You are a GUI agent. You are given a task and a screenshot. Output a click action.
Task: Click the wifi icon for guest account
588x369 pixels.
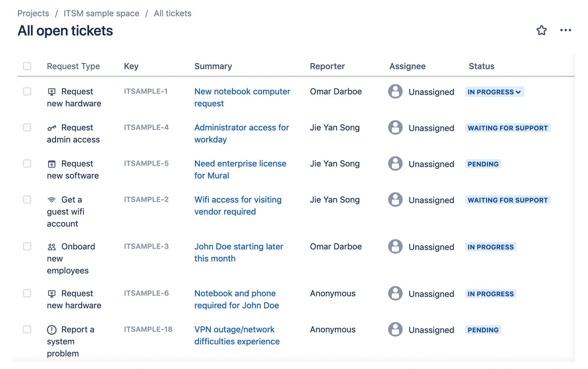tap(52, 200)
